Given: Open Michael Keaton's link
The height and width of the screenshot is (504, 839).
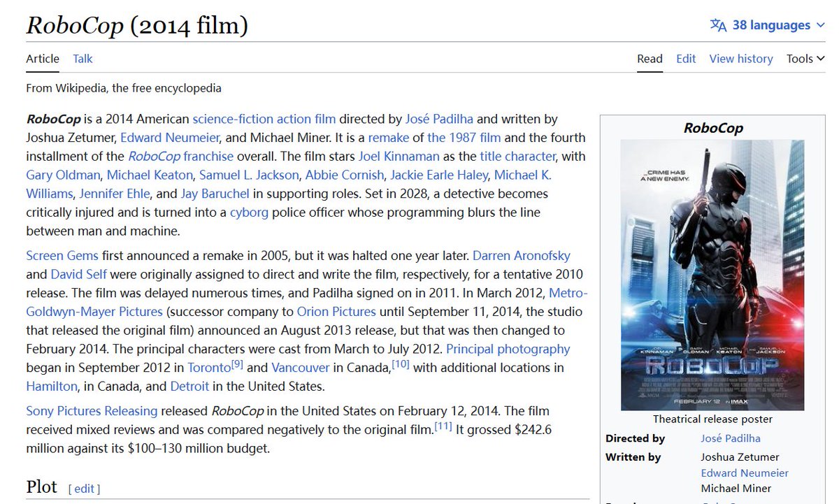Looking at the screenshot, I should point(150,175).
